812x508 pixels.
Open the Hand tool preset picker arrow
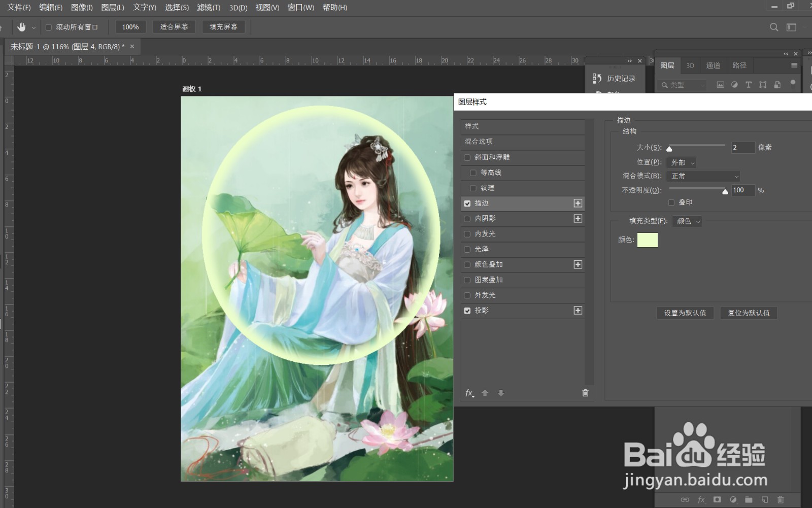[34, 27]
